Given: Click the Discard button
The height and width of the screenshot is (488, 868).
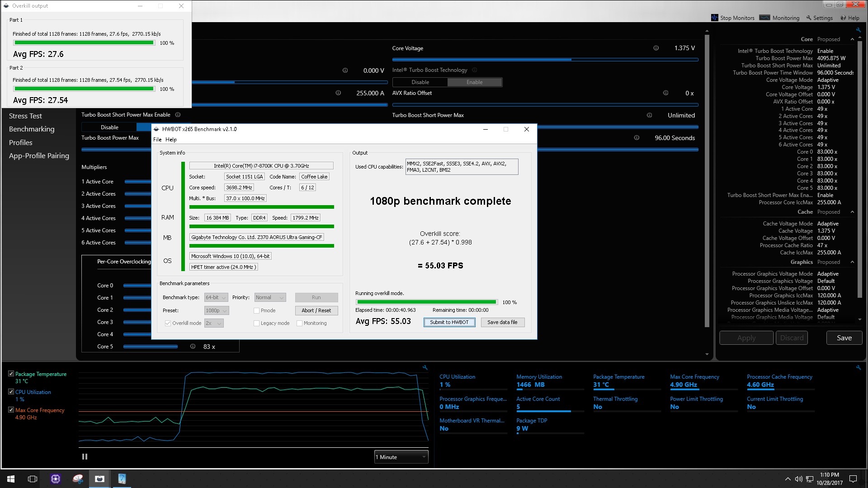Looking at the screenshot, I should [x=792, y=338].
